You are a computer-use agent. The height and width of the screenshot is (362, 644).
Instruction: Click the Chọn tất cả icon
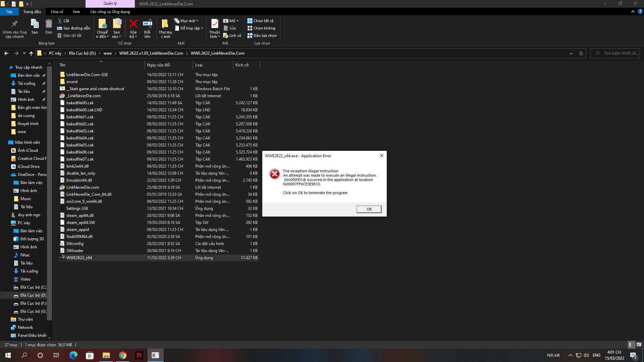pyautogui.click(x=250, y=21)
